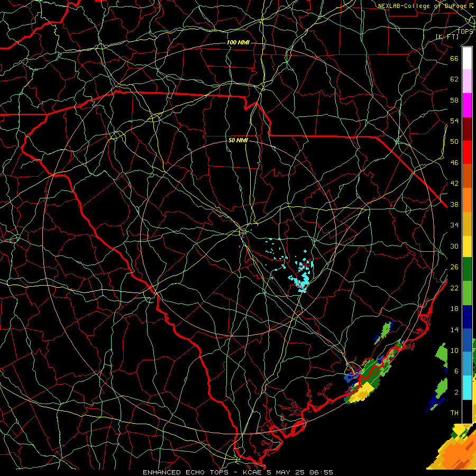476x476 pixels.
Task: Click the navy 14-18 kft legend swatch
Action: click(x=467, y=317)
